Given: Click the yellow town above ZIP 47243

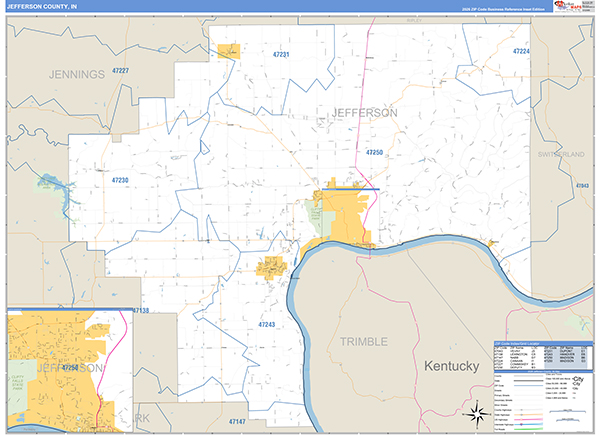Looking at the screenshot, I should (x=271, y=267).
